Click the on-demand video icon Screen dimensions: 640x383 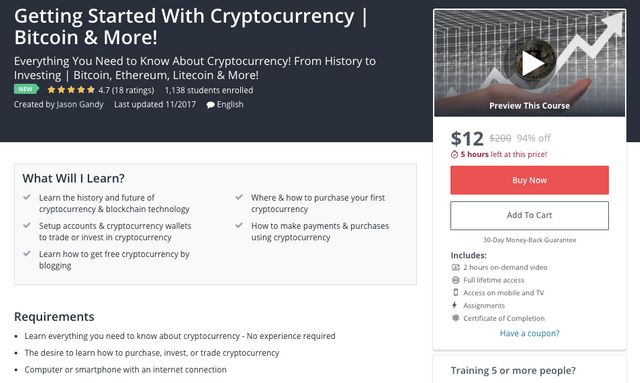[456, 267]
